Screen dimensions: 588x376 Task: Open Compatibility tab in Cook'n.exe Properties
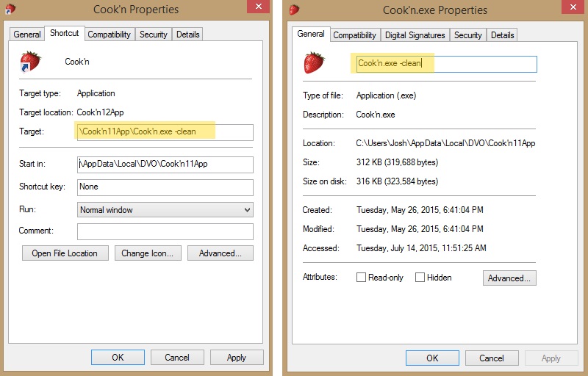(x=354, y=35)
